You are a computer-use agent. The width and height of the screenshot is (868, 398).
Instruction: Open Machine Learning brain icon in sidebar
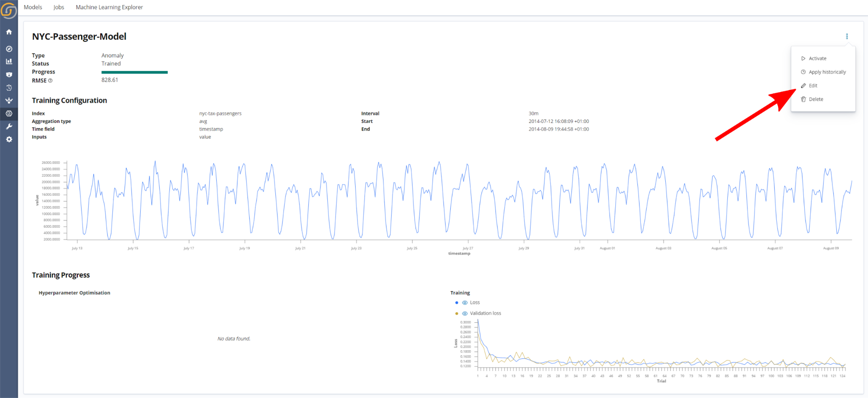click(9, 113)
